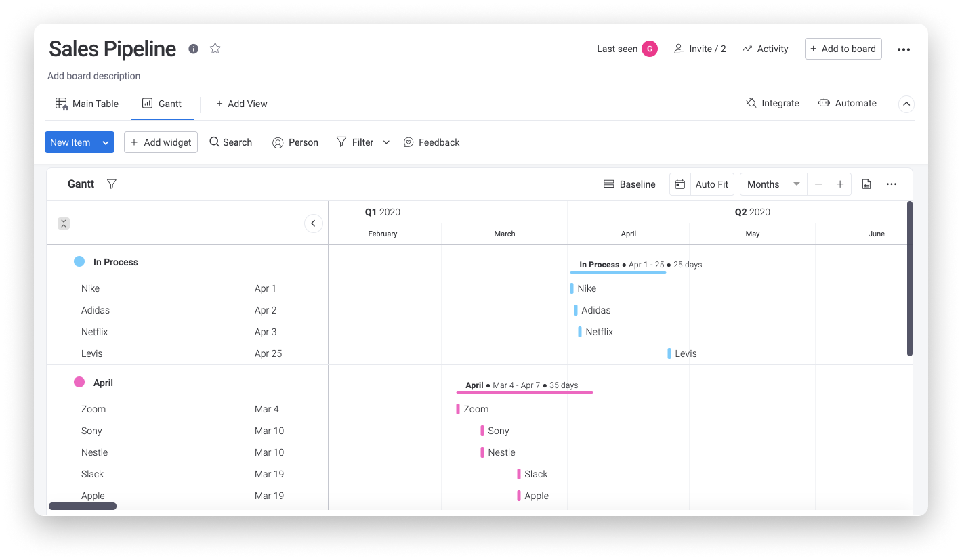The height and width of the screenshot is (560, 962).
Task: Open the Months zoom level dropdown
Action: coord(772,184)
